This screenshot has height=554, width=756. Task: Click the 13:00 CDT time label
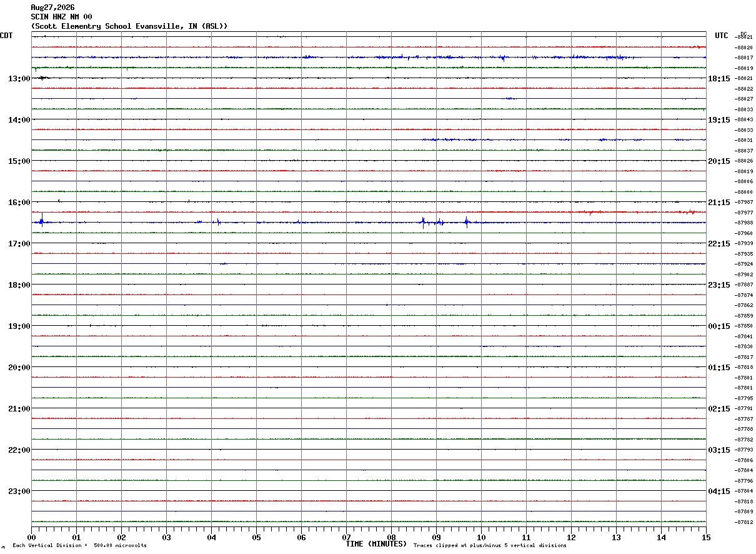coord(19,79)
